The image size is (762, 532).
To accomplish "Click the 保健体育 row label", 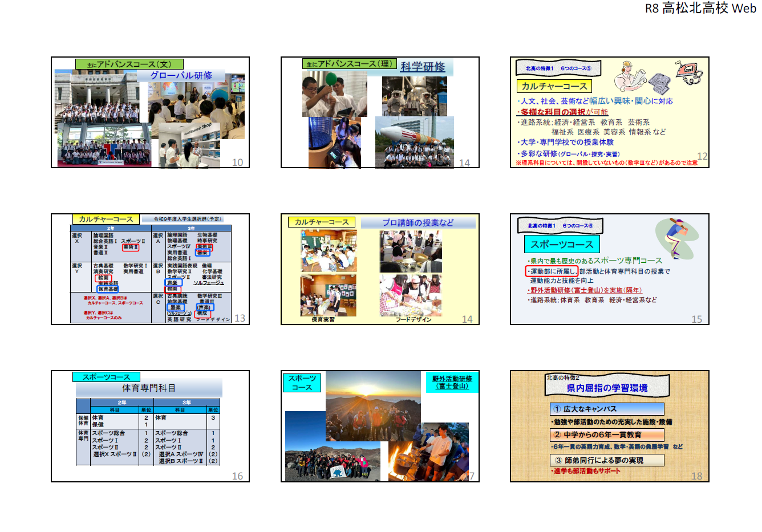I will 83,421.
